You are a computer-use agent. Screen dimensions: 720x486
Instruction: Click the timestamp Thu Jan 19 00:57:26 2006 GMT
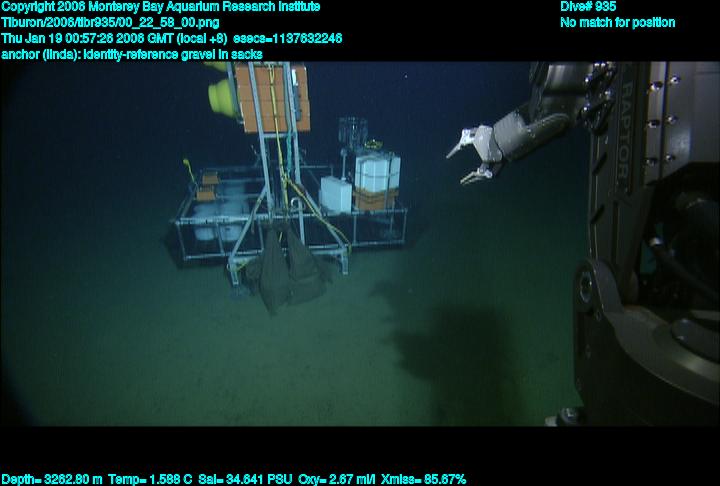tap(88, 38)
